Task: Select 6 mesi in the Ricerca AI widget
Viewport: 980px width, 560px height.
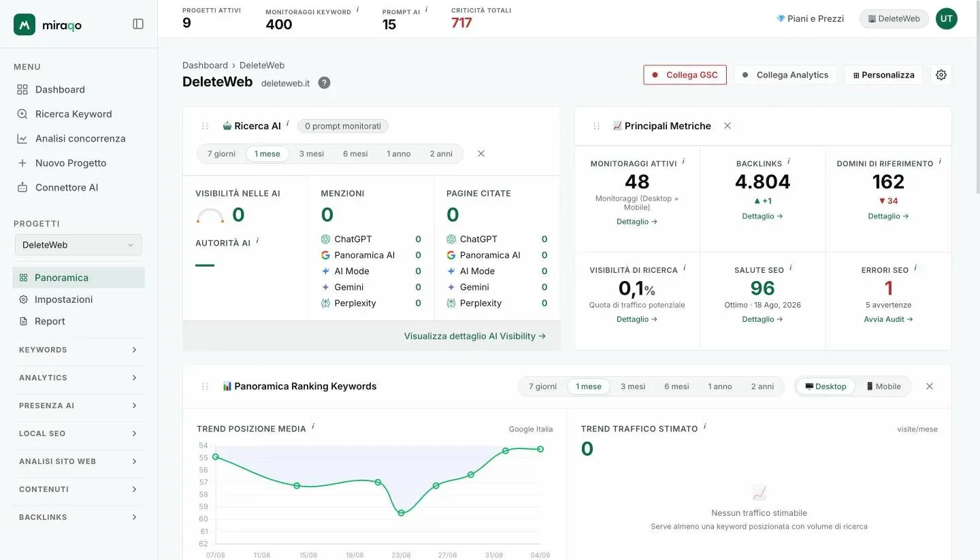Action: pyautogui.click(x=355, y=154)
